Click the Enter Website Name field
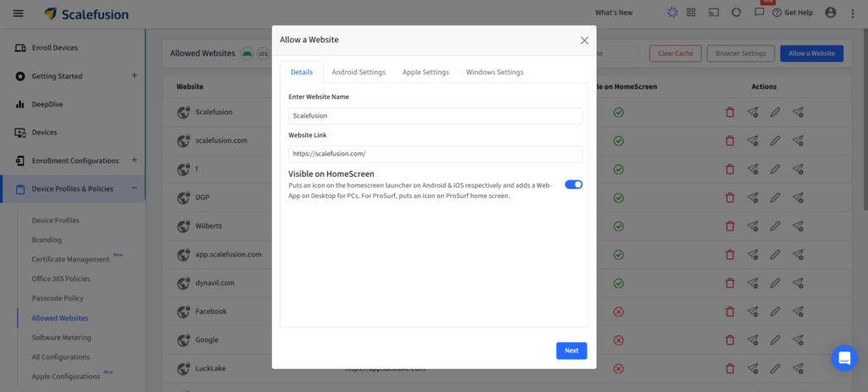The height and width of the screenshot is (392, 868). 435,116
